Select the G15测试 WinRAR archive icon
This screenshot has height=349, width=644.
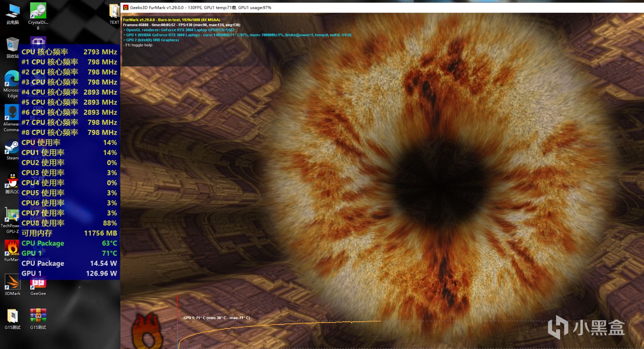pyautogui.click(x=38, y=319)
